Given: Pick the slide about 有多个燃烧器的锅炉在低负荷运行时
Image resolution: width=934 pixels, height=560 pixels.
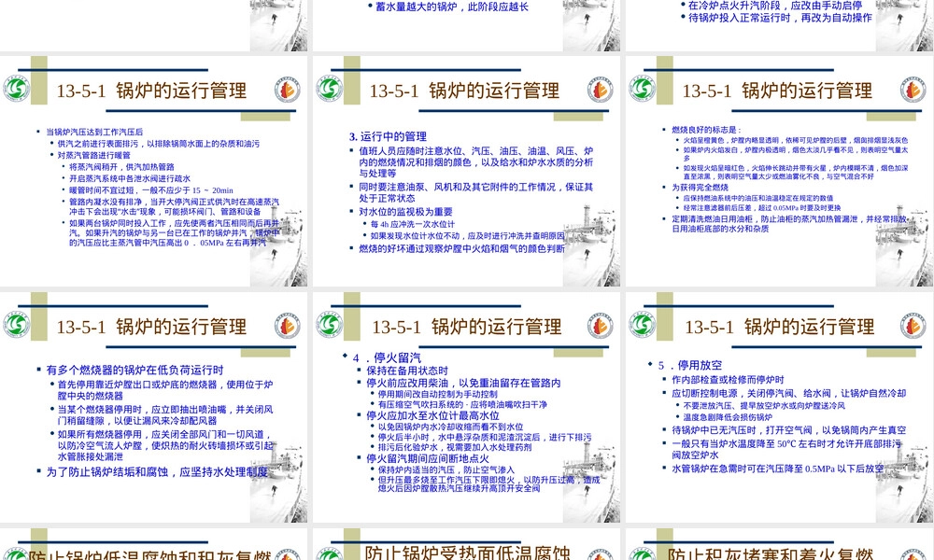Looking at the screenshot, I should 154,407.
